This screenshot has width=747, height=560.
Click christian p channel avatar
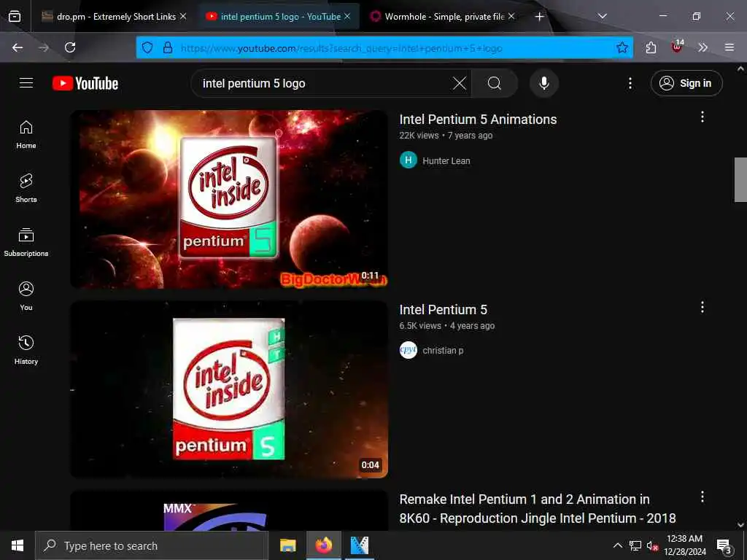click(x=409, y=350)
